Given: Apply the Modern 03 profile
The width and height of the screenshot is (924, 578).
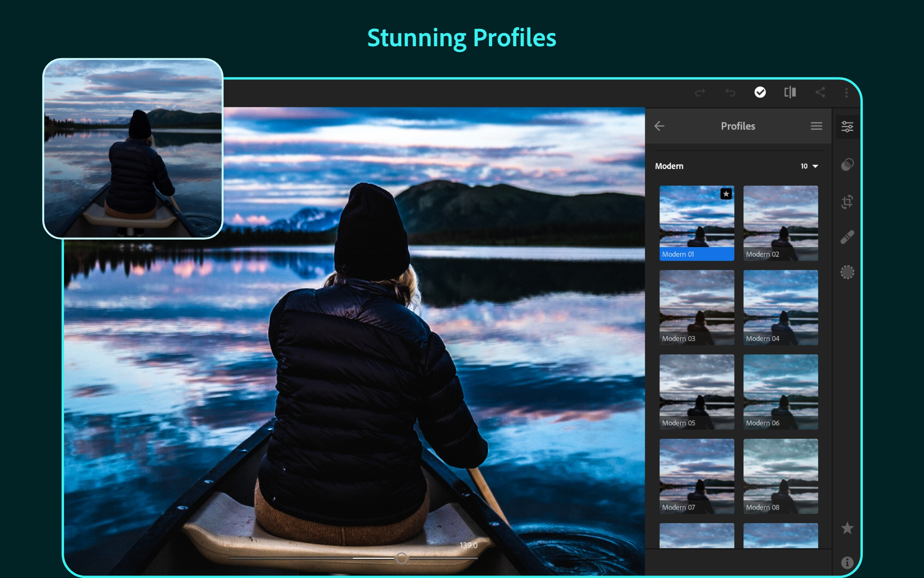Looking at the screenshot, I should 696,307.
